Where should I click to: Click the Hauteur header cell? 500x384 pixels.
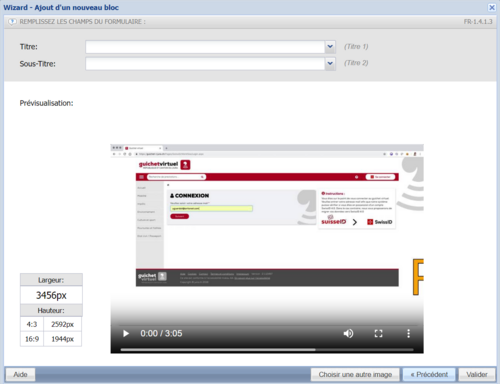pyautogui.click(x=51, y=310)
